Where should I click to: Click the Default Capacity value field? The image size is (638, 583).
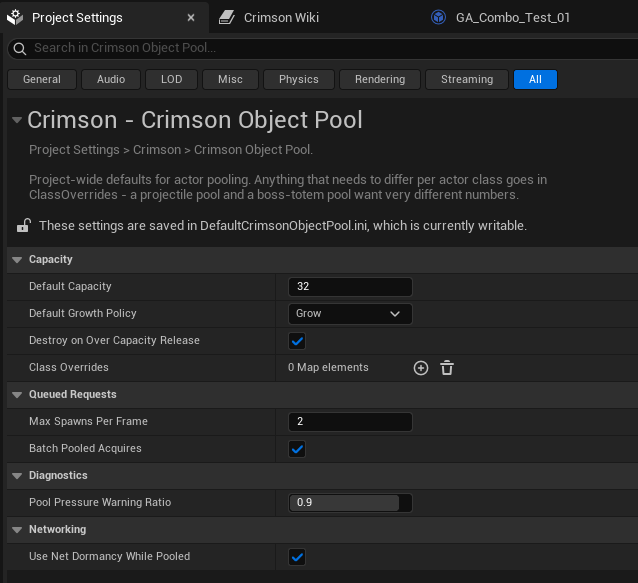click(x=350, y=287)
